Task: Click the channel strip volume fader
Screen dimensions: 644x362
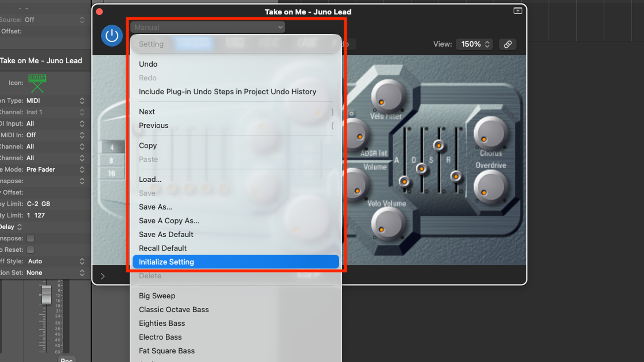Action: pyautogui.click(x=46, y=294)
